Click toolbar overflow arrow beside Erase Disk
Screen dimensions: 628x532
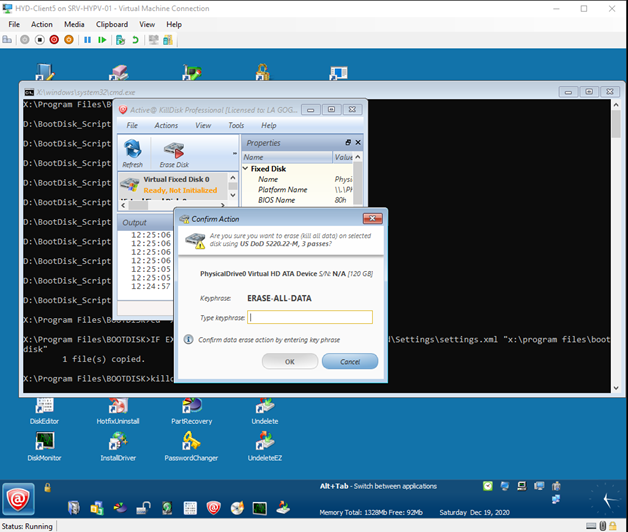click(x=235, y=153)
